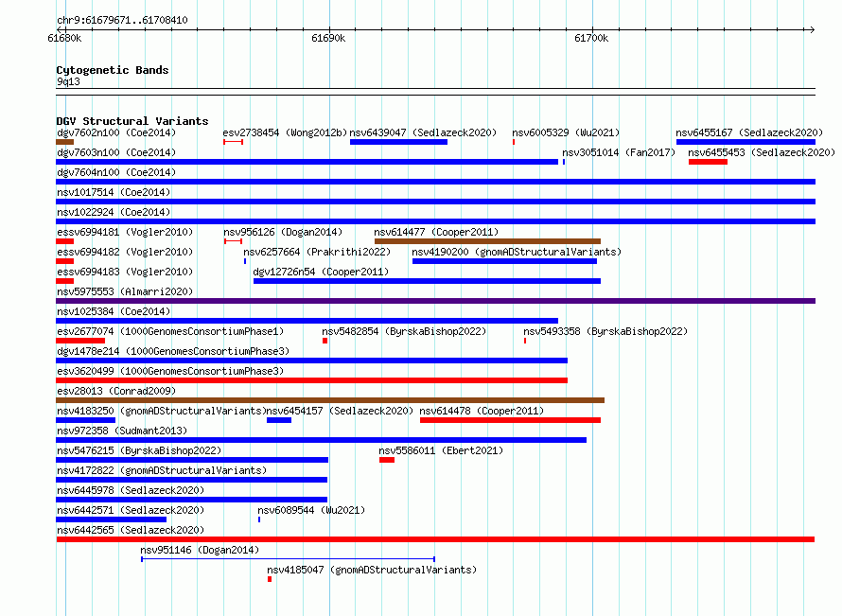Screen dimensions: 842x616
Task: Open nsv5482854 (ByrskaBishop2022) label
Action: coord(404,331)
